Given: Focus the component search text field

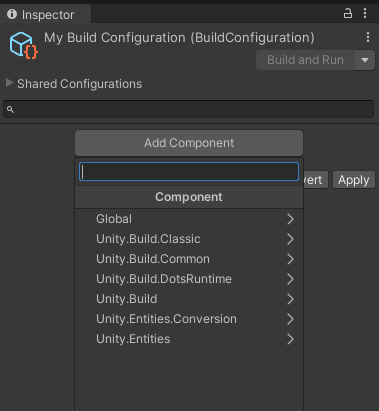Looking at the screenshot, I should (189, 172).
